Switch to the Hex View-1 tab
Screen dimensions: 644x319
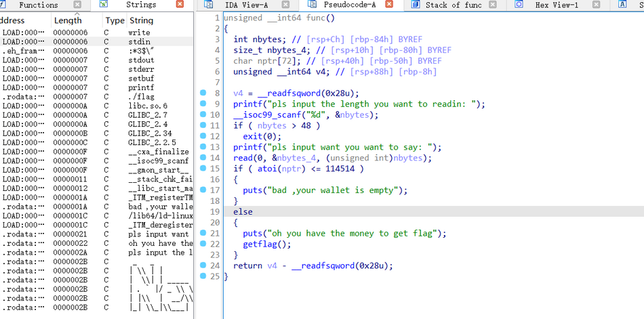[557, 5]
